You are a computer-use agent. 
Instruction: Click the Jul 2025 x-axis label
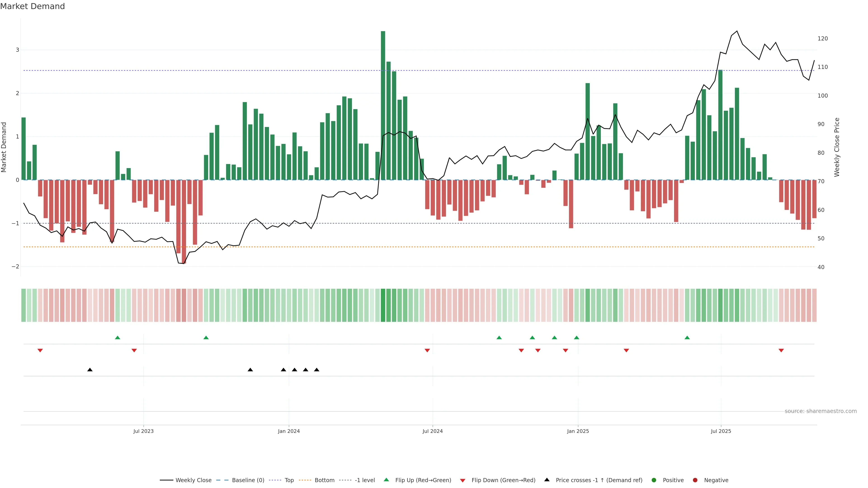[x=721, y=431]
